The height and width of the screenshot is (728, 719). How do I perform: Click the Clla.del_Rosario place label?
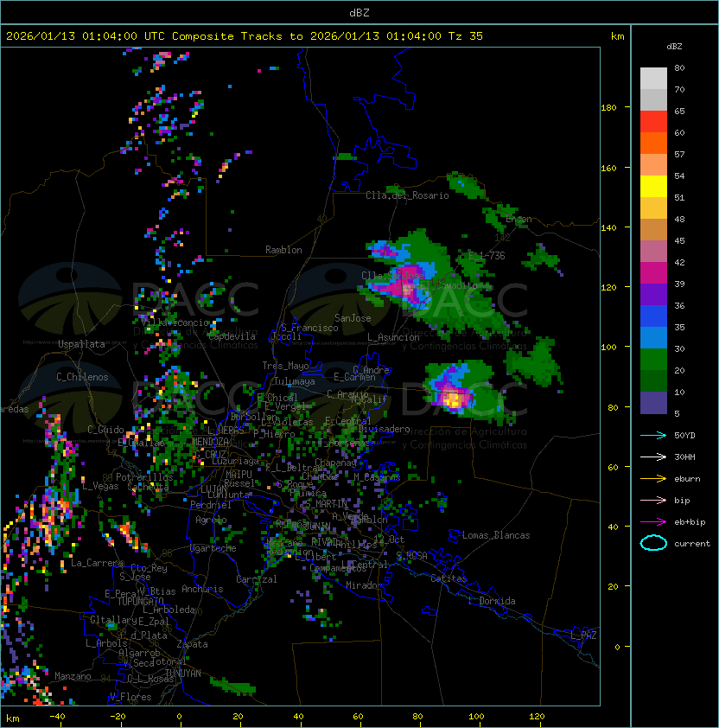407,195
